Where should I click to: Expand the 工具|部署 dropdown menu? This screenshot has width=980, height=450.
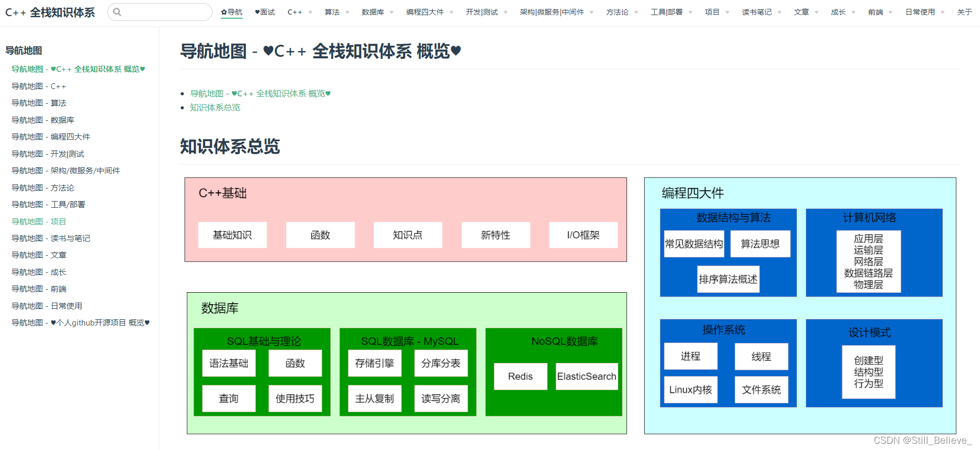[671, 12]
